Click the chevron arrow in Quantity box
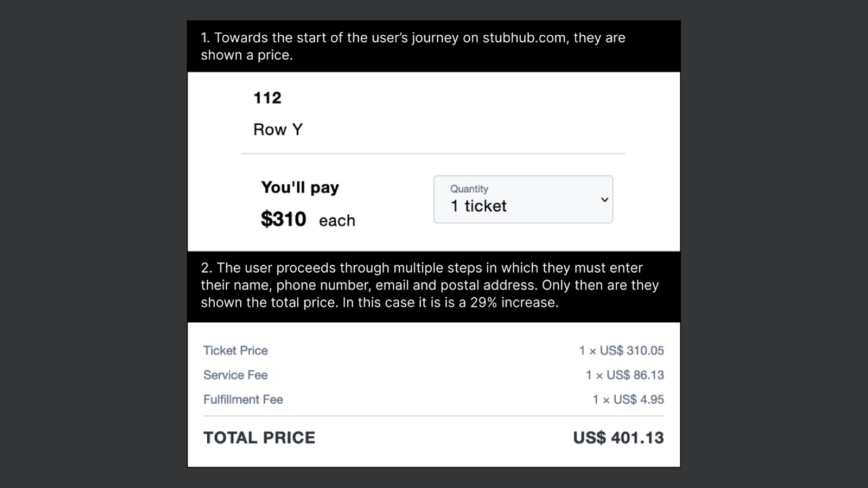Screen dimensions: 868x488 604,200
